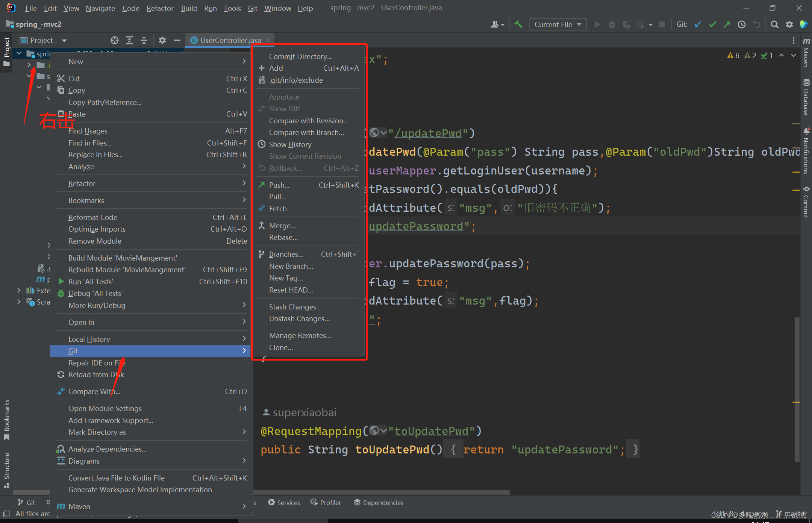The width and height of the screenshot is (812, 523).
Task: Click the Run button triangle icon
Action: click(597, 24)
